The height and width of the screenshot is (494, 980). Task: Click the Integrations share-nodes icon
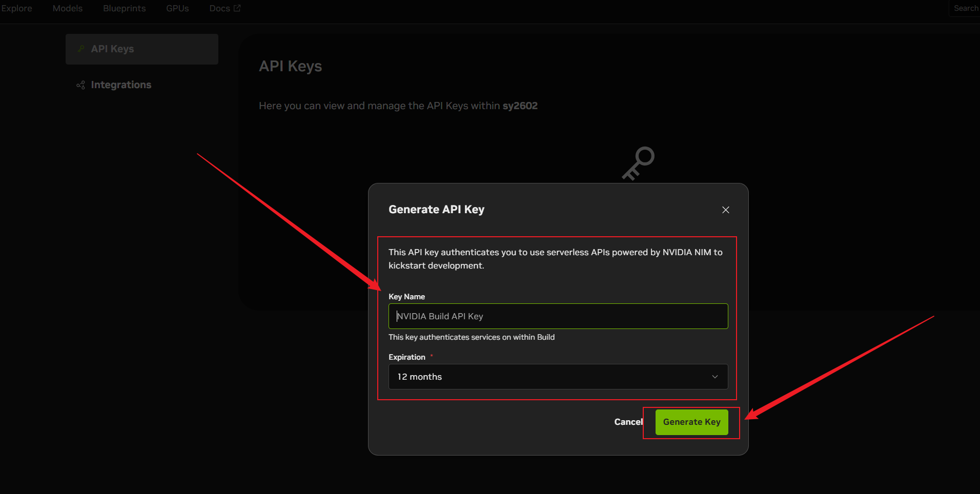point(80,85)
